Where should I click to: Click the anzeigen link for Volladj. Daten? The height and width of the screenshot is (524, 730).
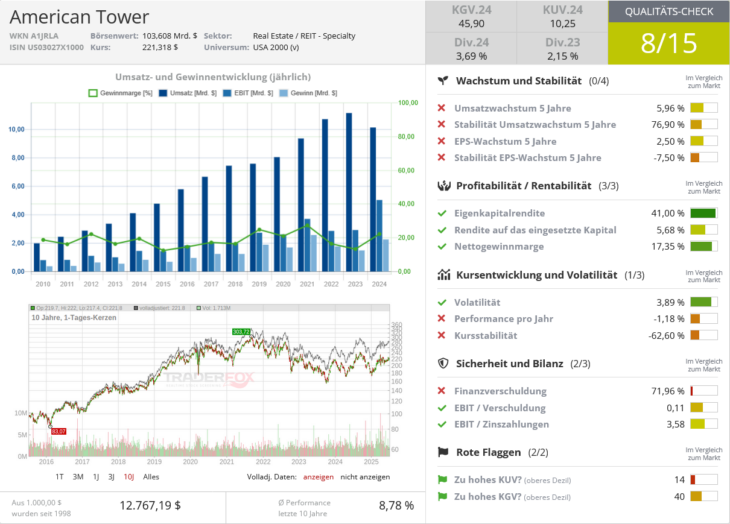[318, 477]
